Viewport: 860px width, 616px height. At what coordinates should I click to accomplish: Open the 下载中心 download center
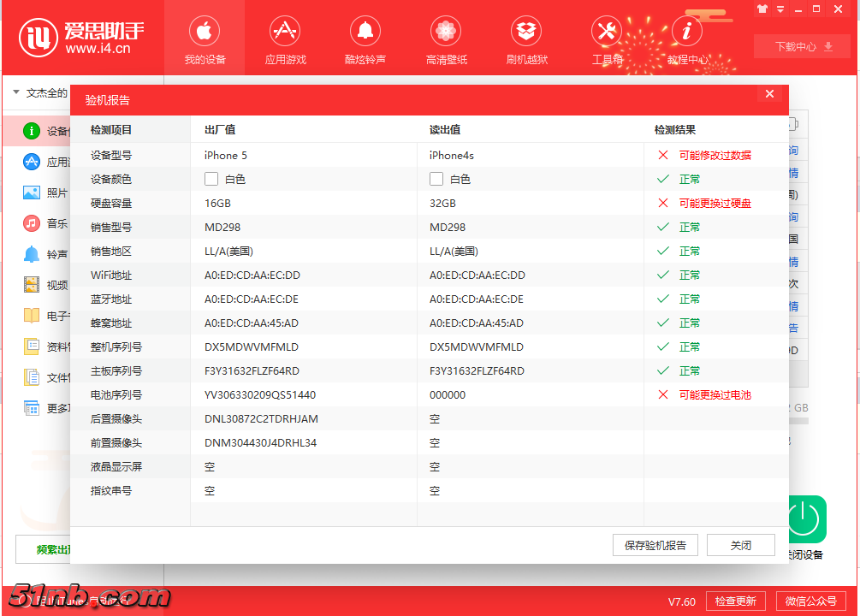804,46
